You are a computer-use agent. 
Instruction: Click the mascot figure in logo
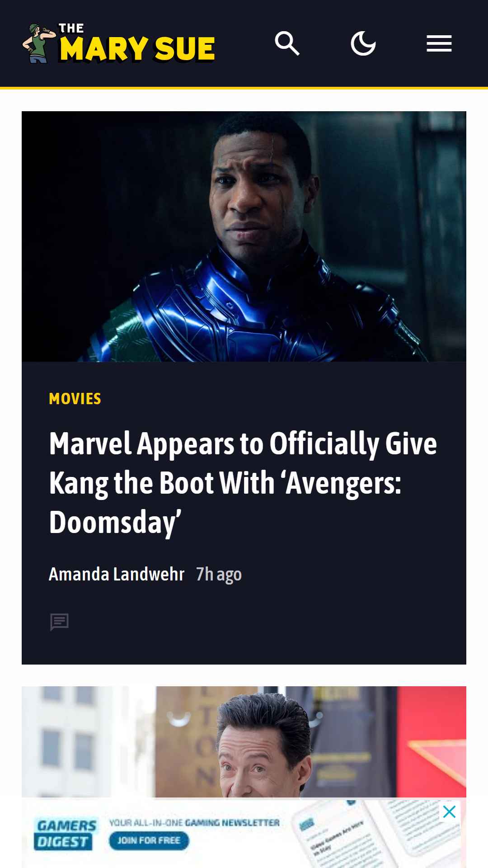click(x=39, y=43)
